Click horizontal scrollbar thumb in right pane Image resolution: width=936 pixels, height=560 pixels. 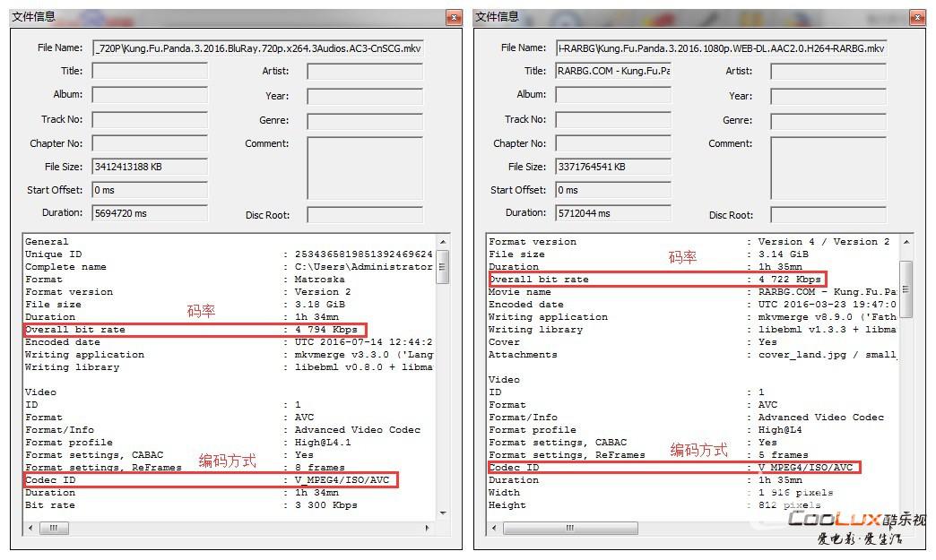tap(570, 529)
